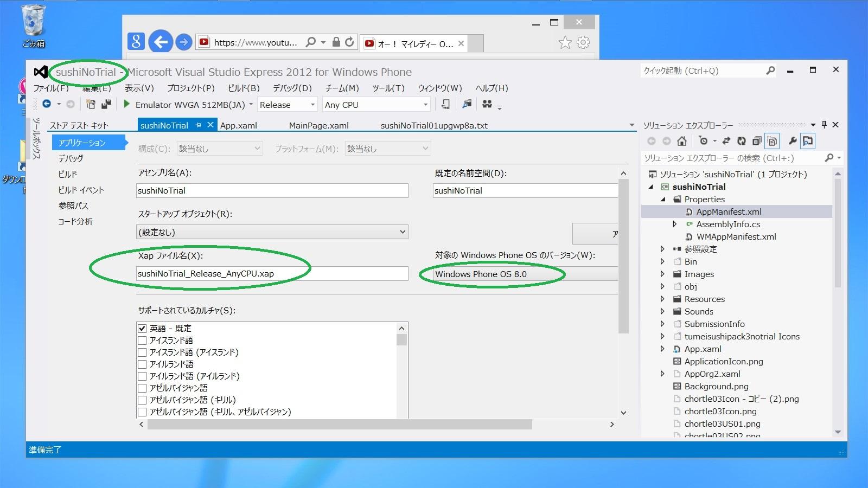Click the Home icon in Solution Explorer
The width and height of the screenshot is (868, 488).
pos(682,141)
